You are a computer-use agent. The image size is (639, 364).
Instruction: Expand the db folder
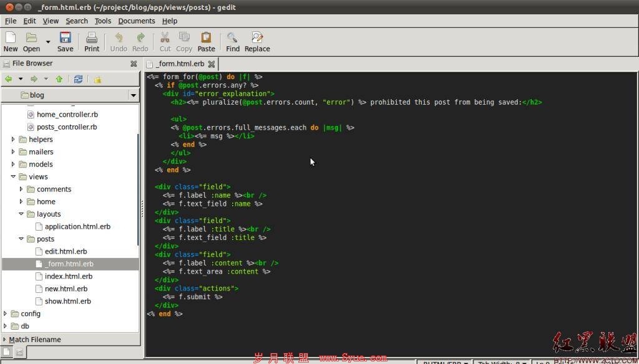click(x=5, y=326)
